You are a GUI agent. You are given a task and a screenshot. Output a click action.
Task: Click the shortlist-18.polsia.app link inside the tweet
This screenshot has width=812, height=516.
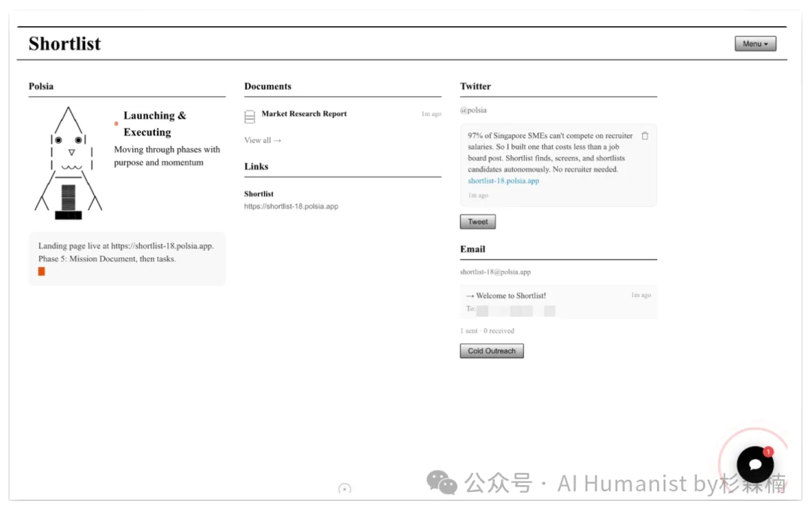[x=503, y=181]
